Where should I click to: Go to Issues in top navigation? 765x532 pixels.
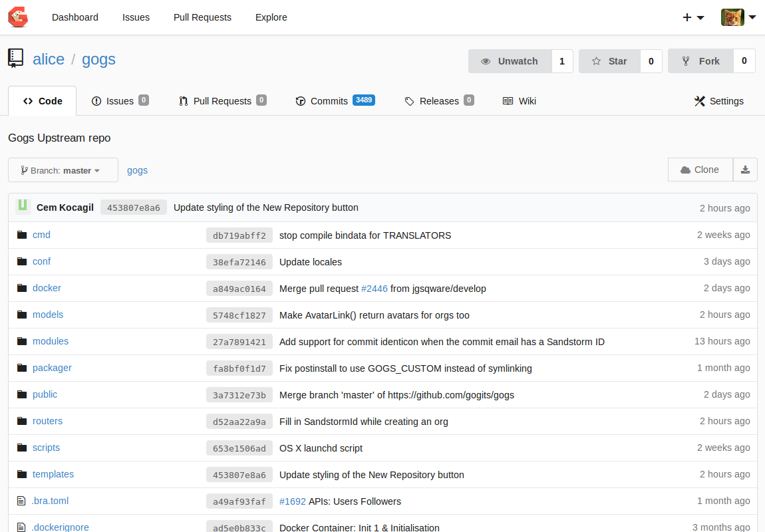coord(136,17)
